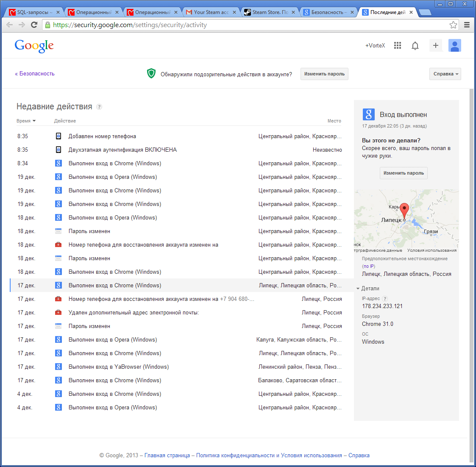The height and width of the screenshot is (467, 476).
Task: Open the Справка footer link
Action: pyautogui.click(x=359, y=456)
